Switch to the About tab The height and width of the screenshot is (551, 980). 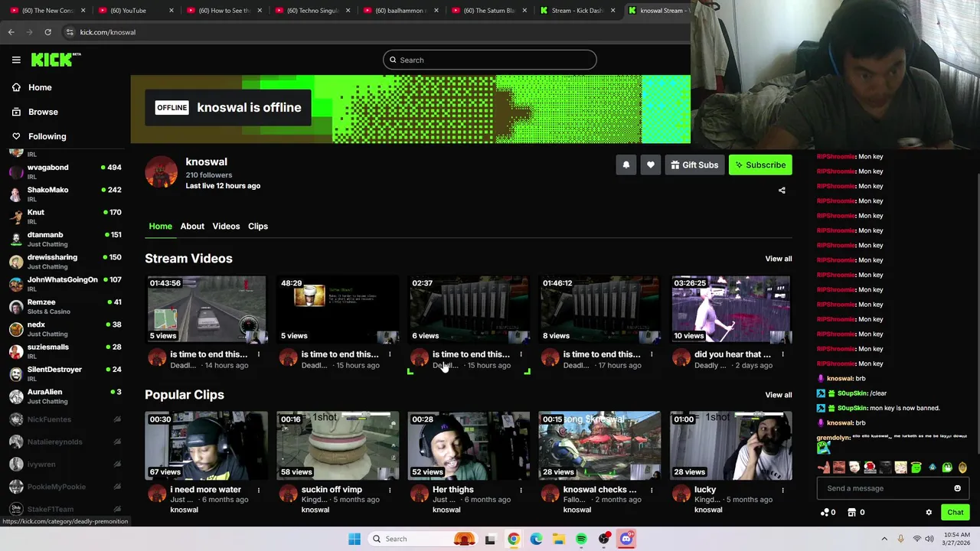coord(192,226)
